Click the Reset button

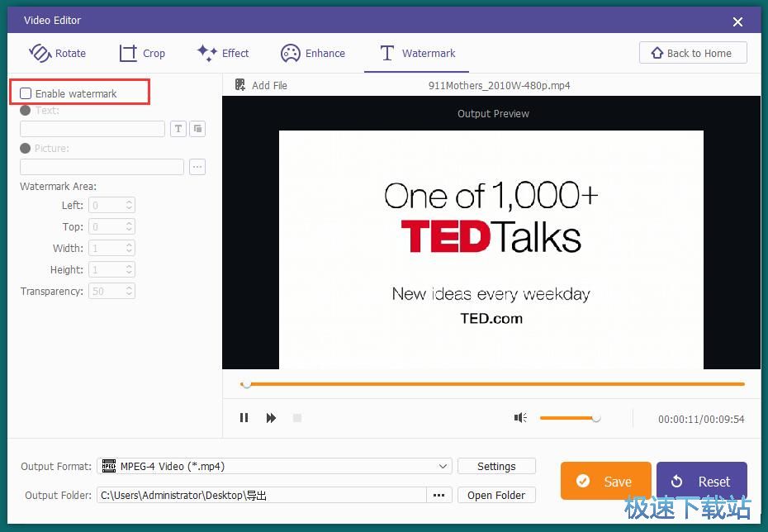[x=702, y=481]
